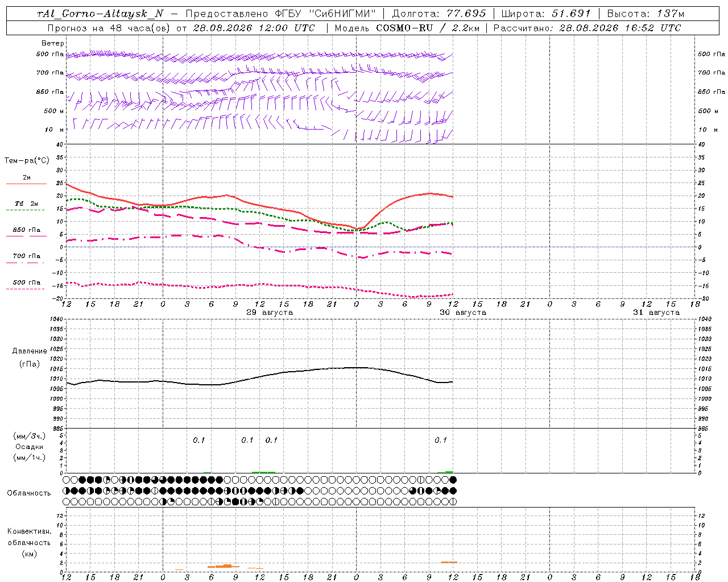Click the Тем-ра(°C) axis label
The width and height of the screenshot is (728, 582).
(x=27, y=161)
